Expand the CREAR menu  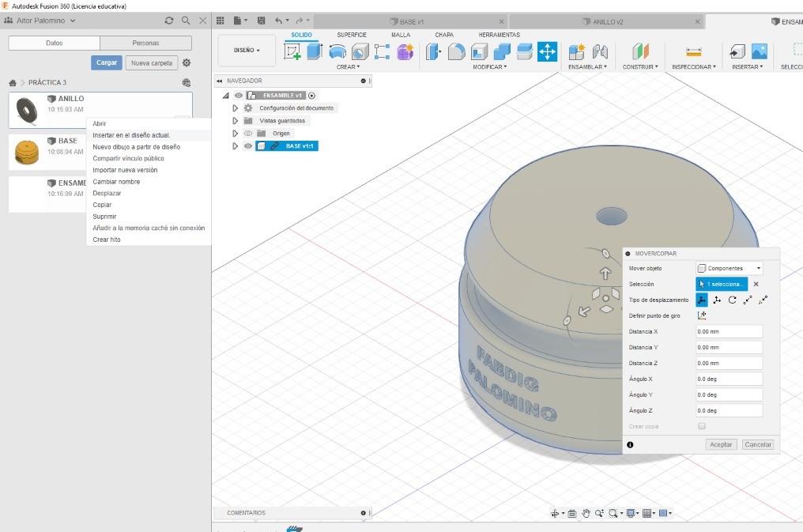tap(349, 67)
